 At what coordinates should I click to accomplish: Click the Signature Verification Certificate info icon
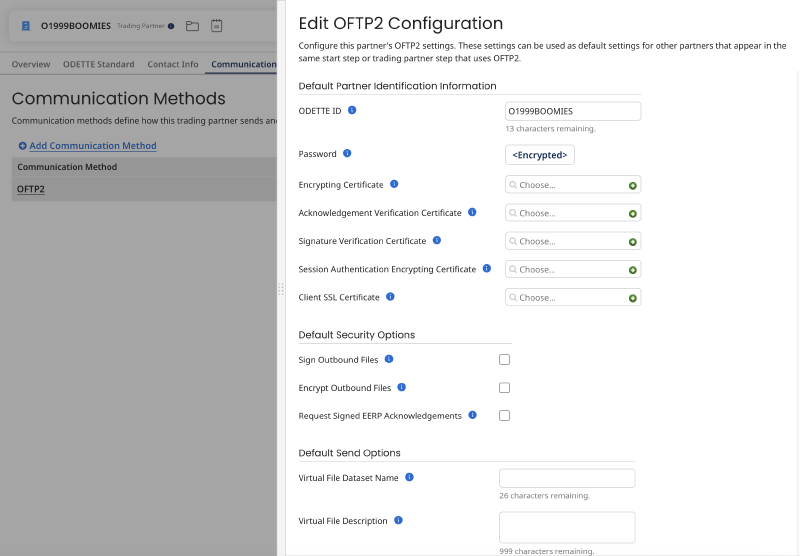tap(437, 240)
